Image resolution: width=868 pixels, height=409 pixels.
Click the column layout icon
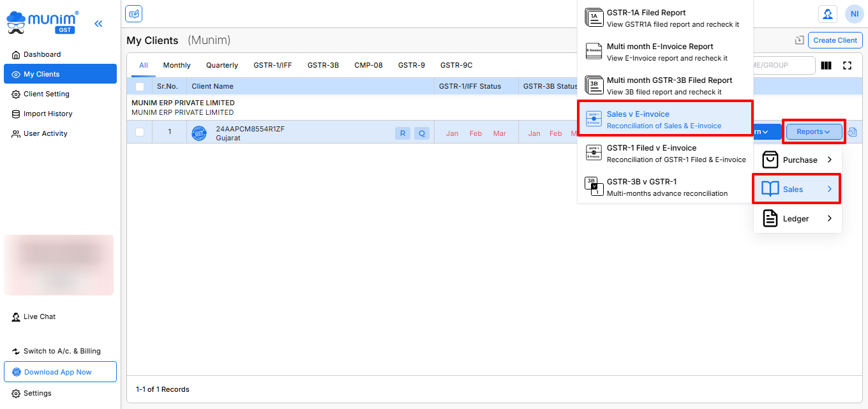tap(826, 65)
